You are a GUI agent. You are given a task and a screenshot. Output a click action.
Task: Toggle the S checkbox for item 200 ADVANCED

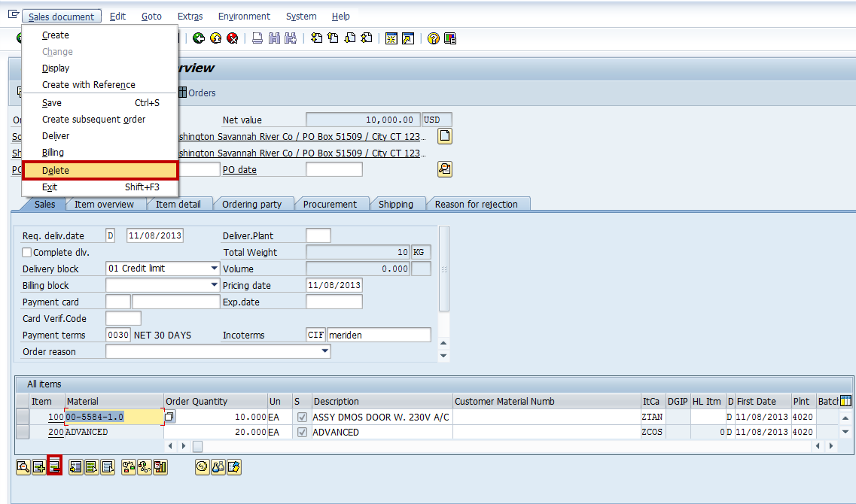(303, 432)
